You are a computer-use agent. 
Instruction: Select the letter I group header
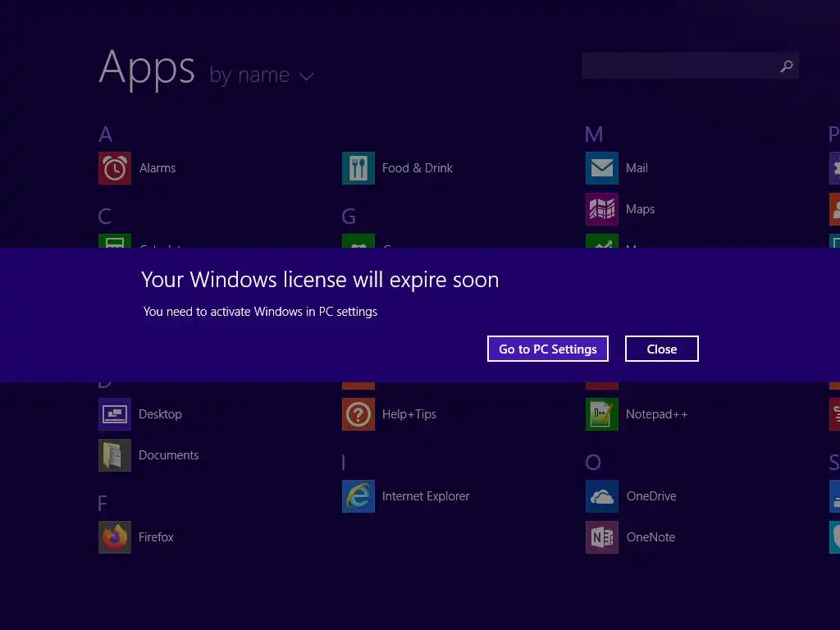344,463
